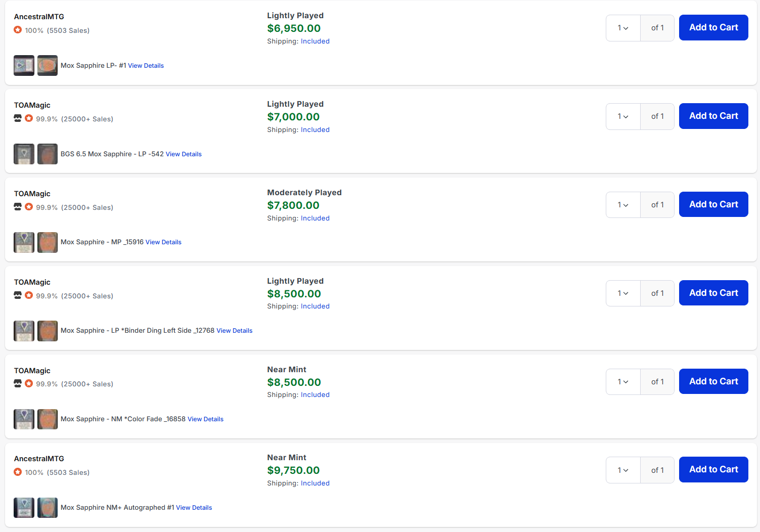Add the $8,500.00 Near Mint listing to cart

[713, 381]
